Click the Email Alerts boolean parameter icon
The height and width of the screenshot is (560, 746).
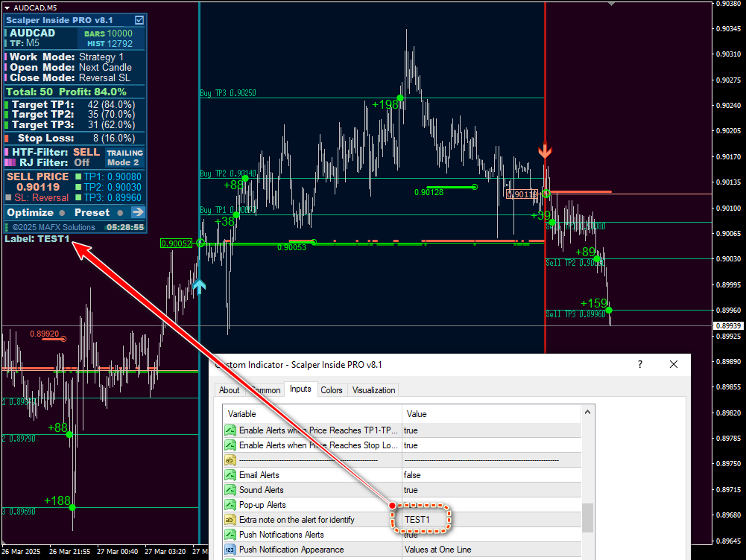[230, 475]
